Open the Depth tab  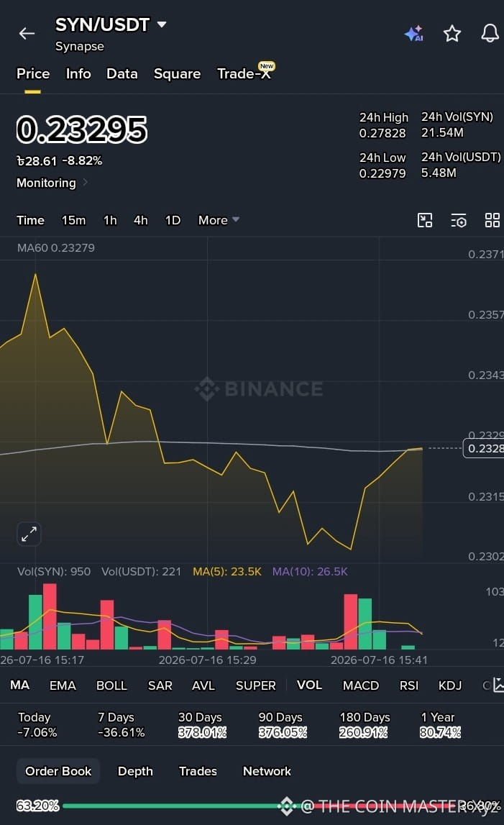(135, 771)
